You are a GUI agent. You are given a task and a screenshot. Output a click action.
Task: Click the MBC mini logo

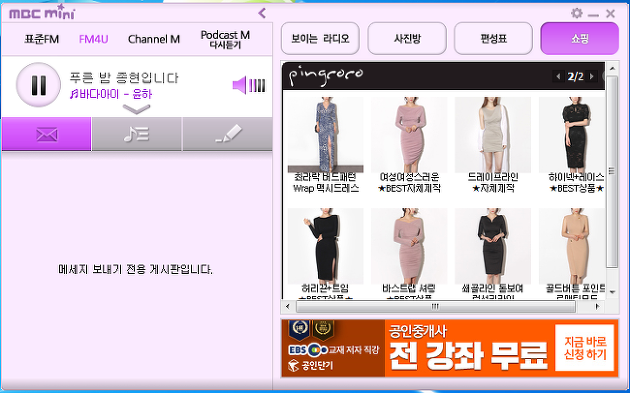(42, 12)
